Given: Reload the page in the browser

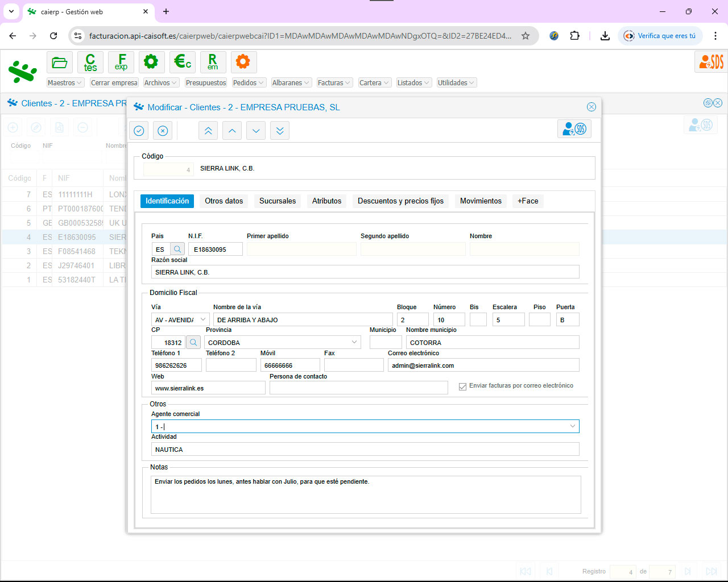Looking at the screenshot, I should coord(53,36).
